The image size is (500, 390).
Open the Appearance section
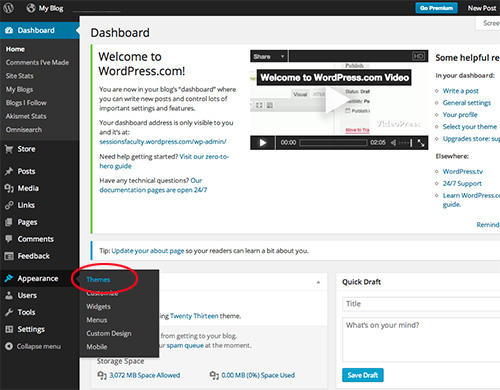32,278
